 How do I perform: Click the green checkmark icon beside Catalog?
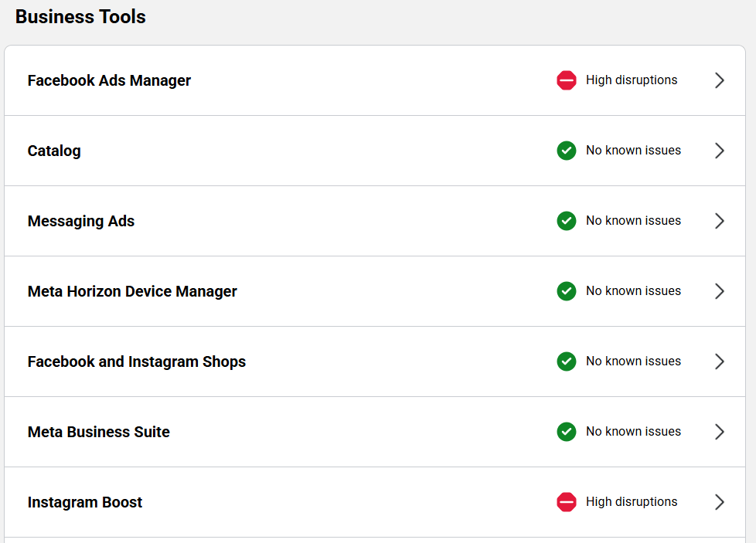[x=567, y=151]
